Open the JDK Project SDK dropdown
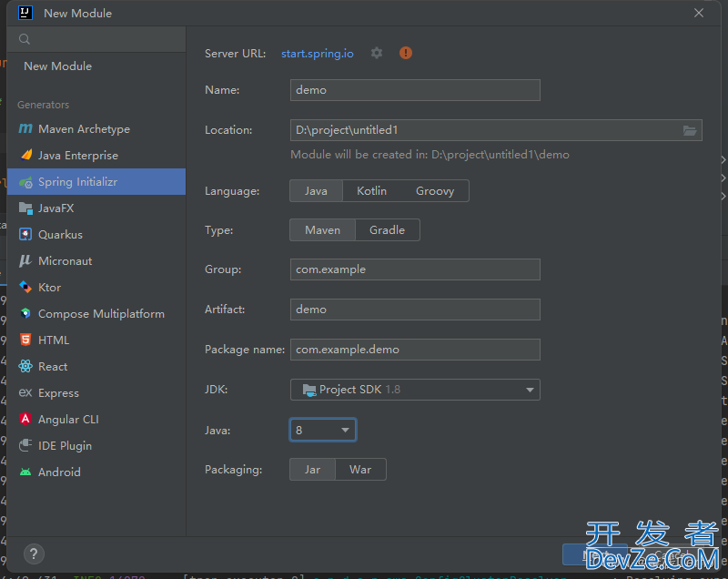728x579 pixels. pyautogui.click(x=415, y=390)
